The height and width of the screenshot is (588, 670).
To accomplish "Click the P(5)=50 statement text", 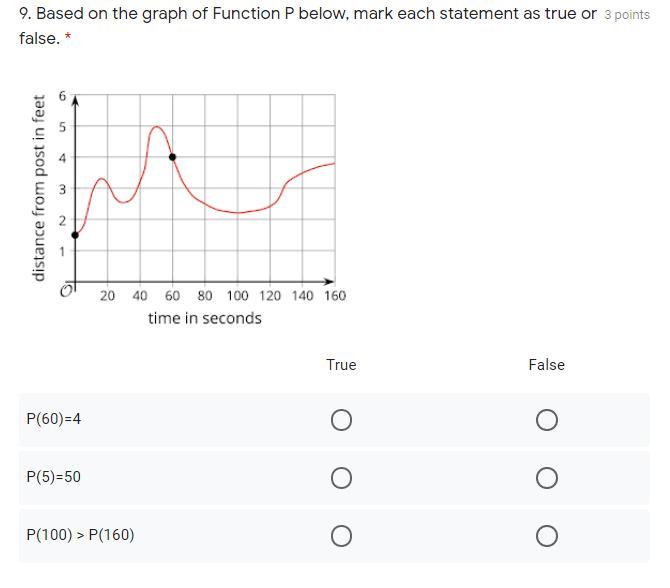I will [54, 477].
